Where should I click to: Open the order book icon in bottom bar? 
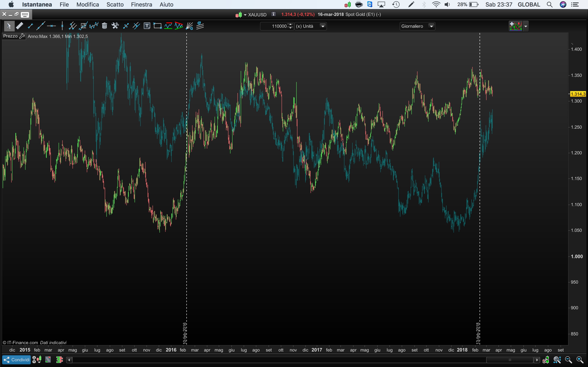pos(59,359)
